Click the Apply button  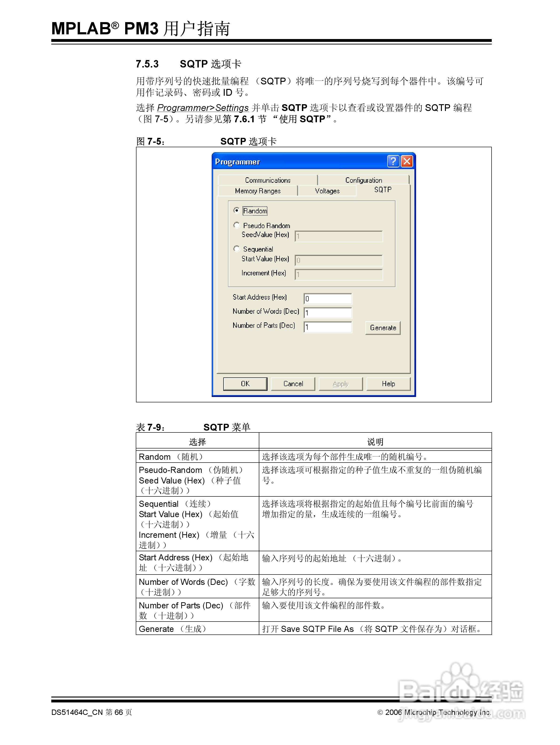tap(340, 384)
